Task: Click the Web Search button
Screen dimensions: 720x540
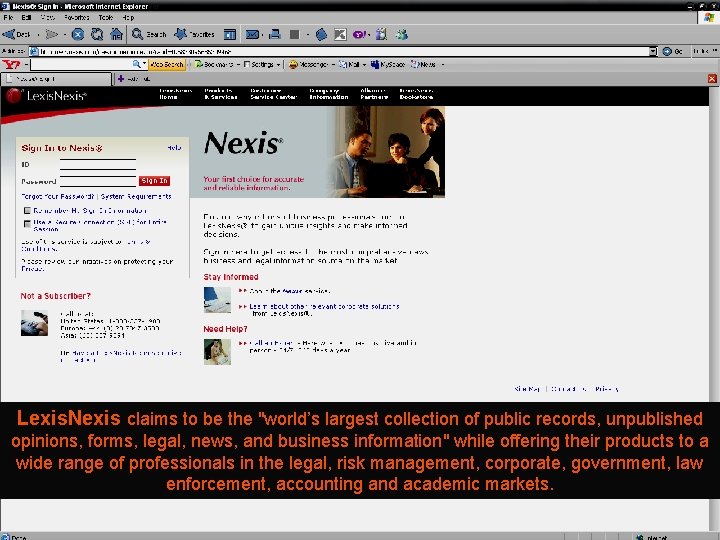Action: coord(167,64)
